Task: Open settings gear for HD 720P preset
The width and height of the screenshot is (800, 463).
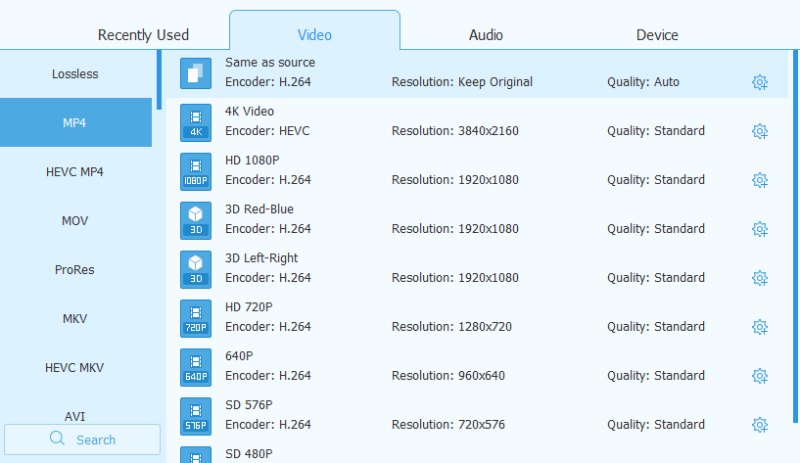Action: pyautogui.click(x=760, y=327)
